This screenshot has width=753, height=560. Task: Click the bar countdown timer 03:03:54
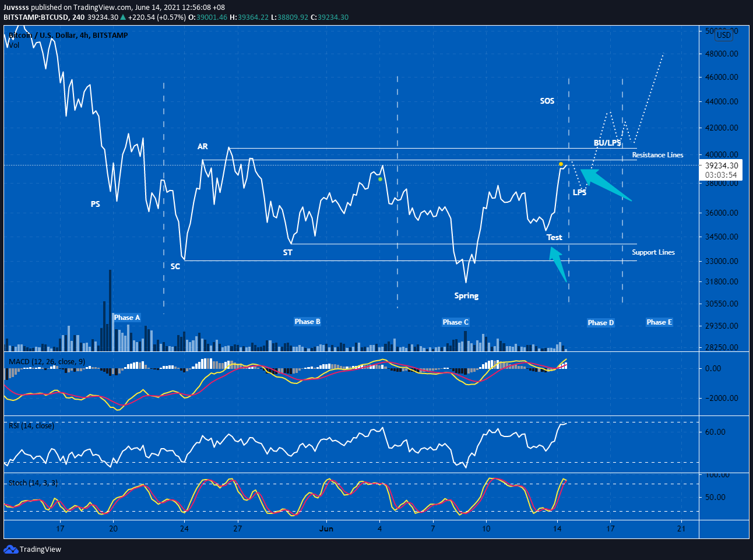click(x=722, y=175)
